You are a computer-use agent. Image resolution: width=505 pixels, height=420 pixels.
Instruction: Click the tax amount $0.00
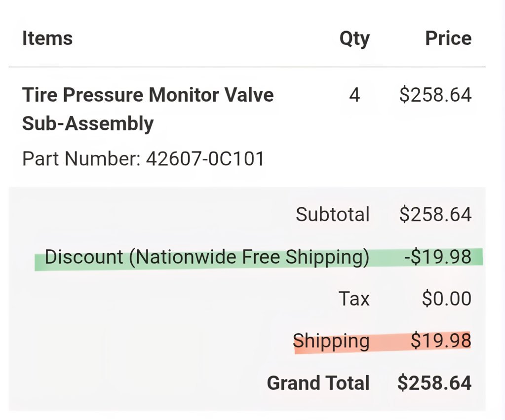tap(447, 299)
